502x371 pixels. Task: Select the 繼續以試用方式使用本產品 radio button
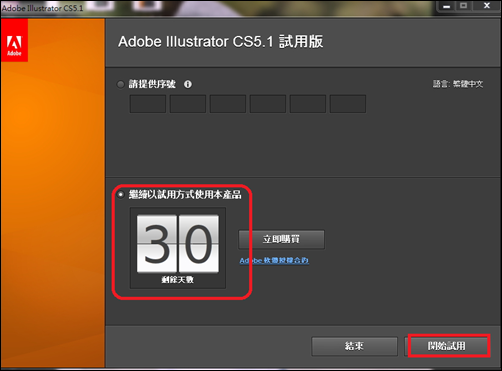click(120, 194)
